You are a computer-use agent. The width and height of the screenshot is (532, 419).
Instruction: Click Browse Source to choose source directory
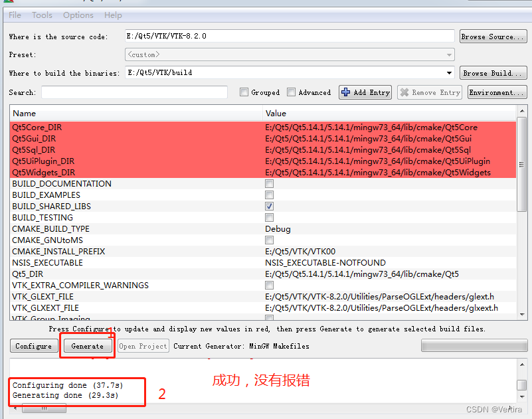(493, 36)
